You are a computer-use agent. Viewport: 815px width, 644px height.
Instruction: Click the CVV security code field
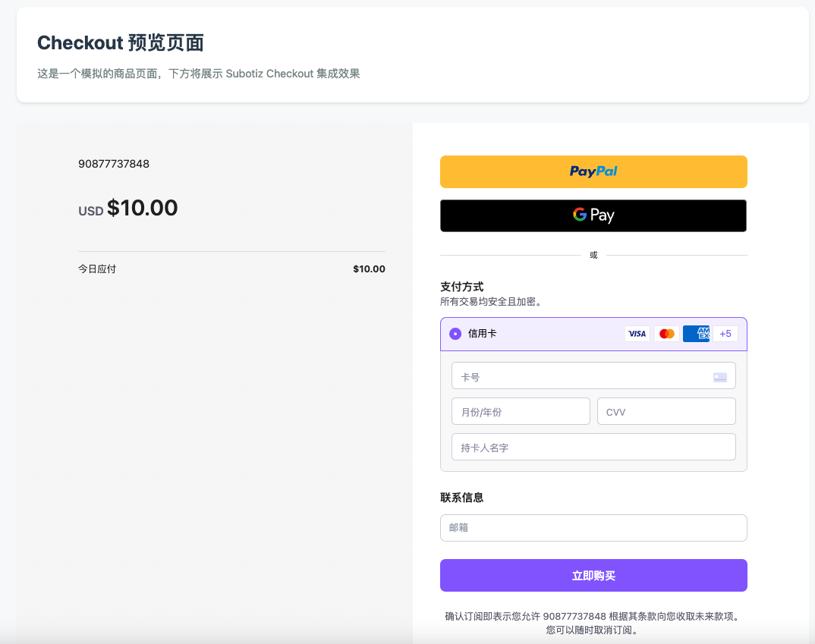666,412
